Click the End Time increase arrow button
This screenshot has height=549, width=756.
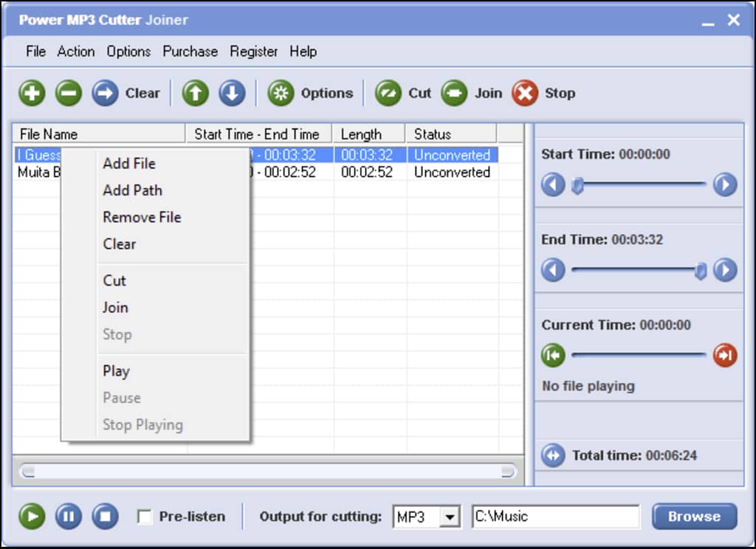click(x=725, y=270)
